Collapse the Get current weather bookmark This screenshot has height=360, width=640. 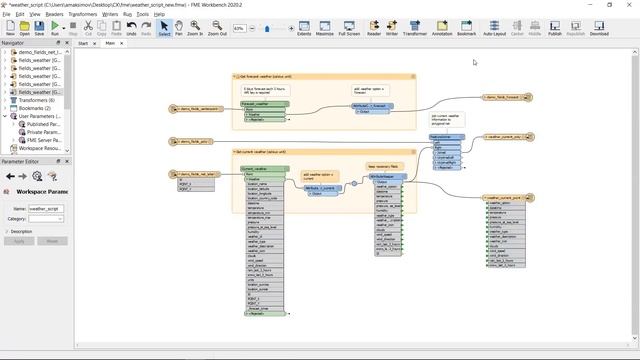(x=235, y=152)
